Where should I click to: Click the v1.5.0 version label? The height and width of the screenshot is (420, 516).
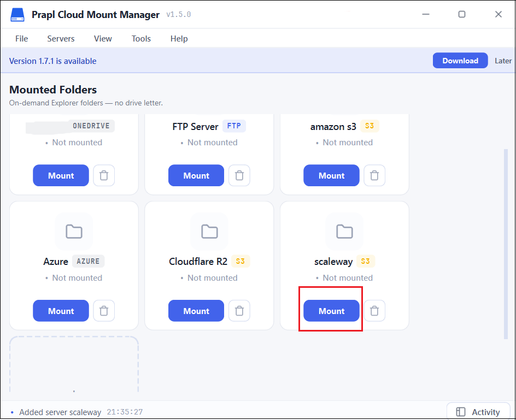pyautogui.click(x=178, y=14)
